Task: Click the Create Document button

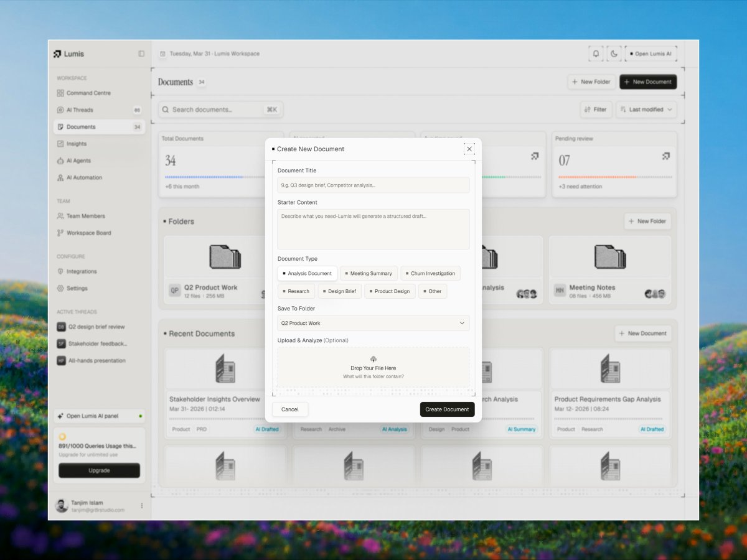Action: 447,409
